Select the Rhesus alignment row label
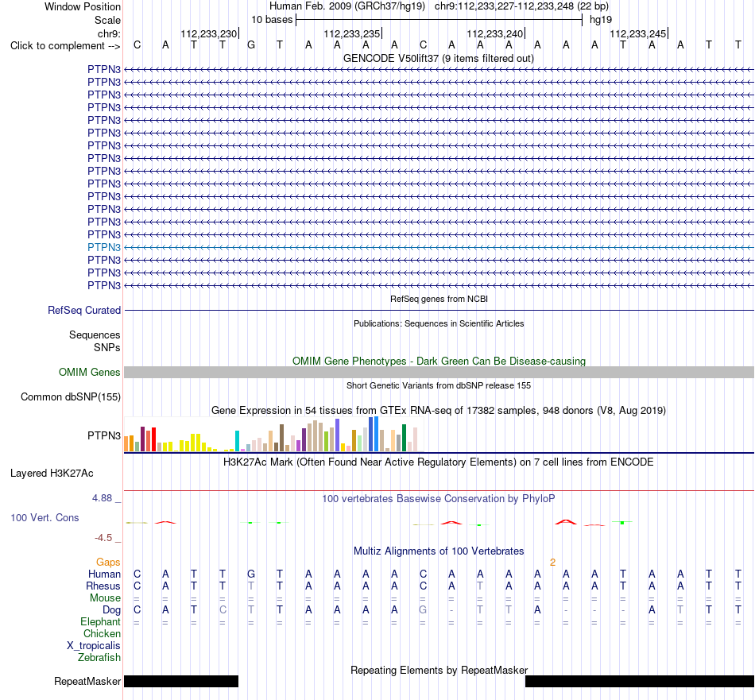 (103, 586)
